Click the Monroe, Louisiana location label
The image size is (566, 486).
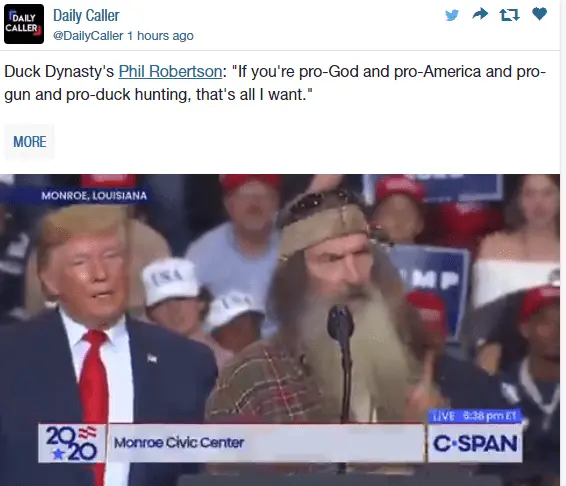tap(94, 196)
